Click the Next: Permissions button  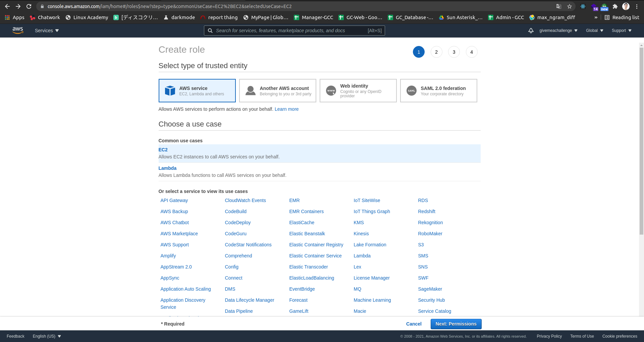click(x=456, y=324)
